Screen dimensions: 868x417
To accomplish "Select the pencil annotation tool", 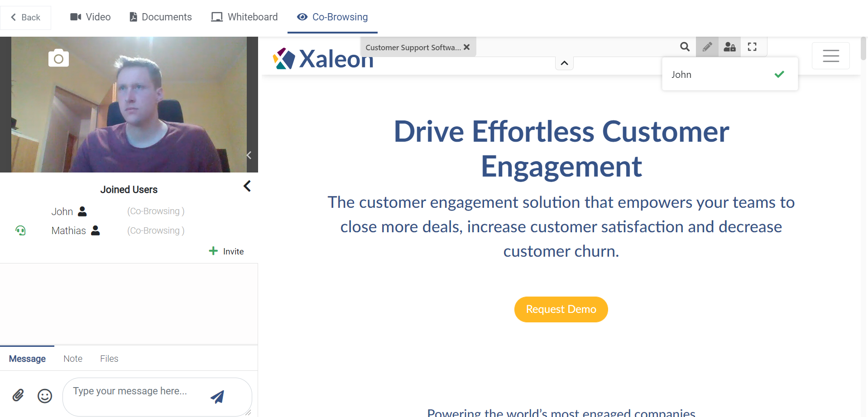I will pyautogui.click(x=707, y=47).
